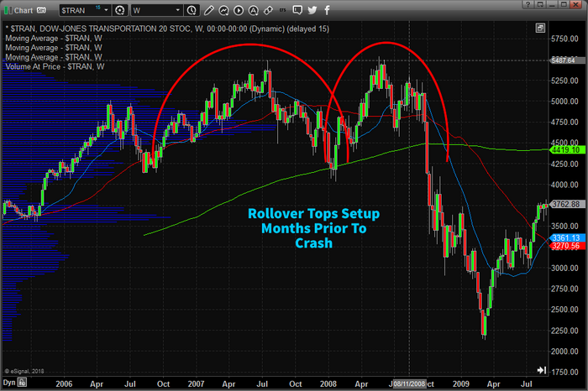Click the Dyn time scale button

click(x=8, y=382)
